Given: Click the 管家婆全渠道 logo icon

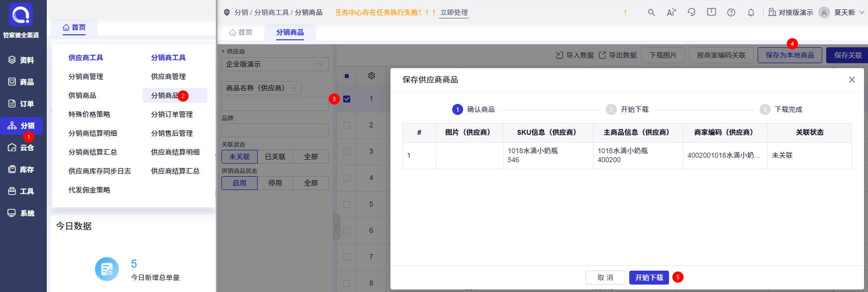Looking at the screenshot, I should [x=21, y=14].
